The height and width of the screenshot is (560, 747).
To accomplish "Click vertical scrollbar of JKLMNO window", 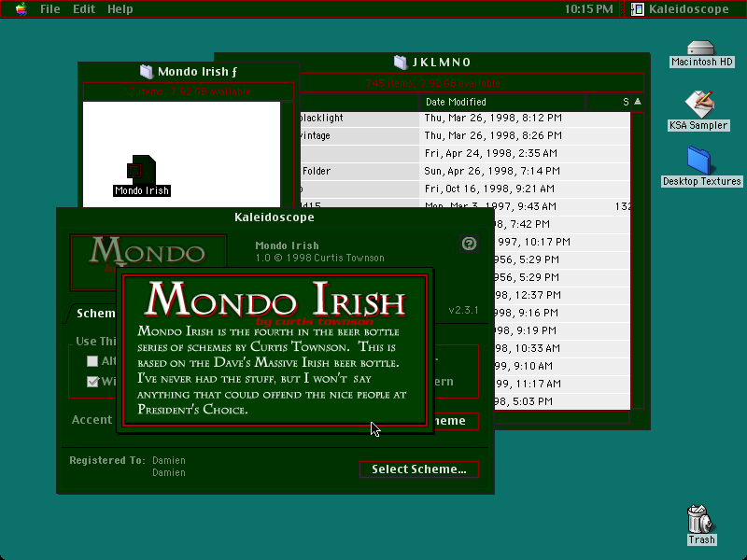I will (638, 260).
